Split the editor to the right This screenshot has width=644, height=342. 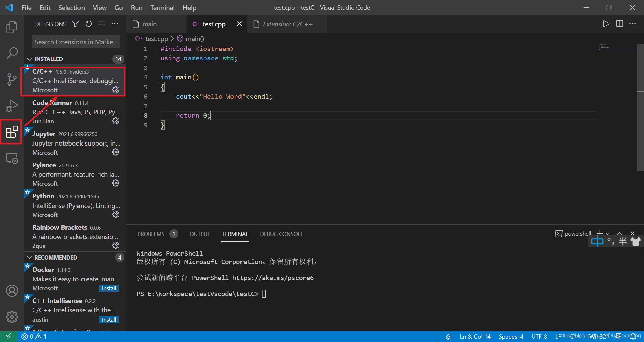(620, 24)
